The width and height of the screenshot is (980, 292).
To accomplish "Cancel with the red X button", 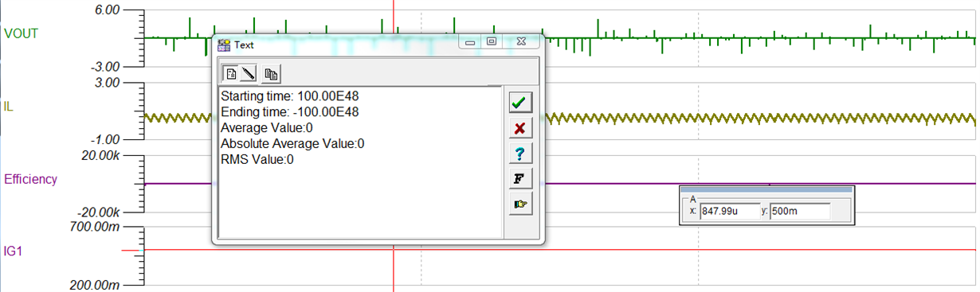I will (x=520, y=128).
